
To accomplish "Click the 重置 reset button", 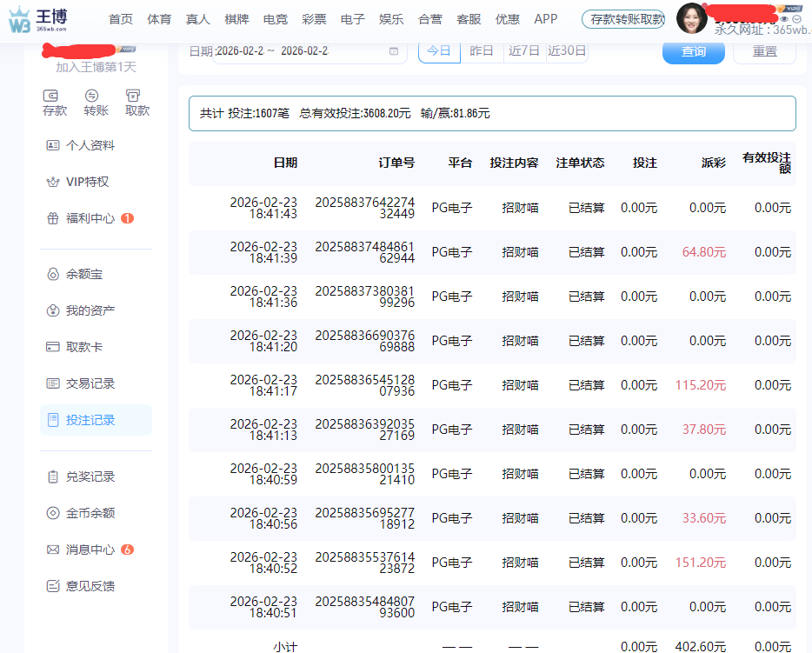I will pyautogui.click(x=764, y=51).
